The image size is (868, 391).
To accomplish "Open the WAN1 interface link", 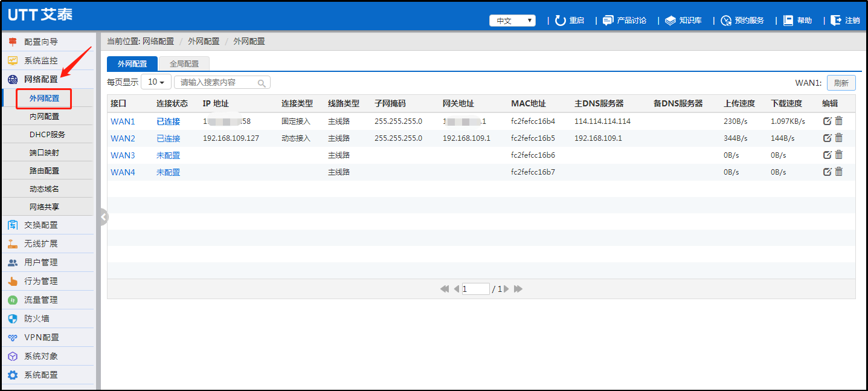I will (123, 121).
